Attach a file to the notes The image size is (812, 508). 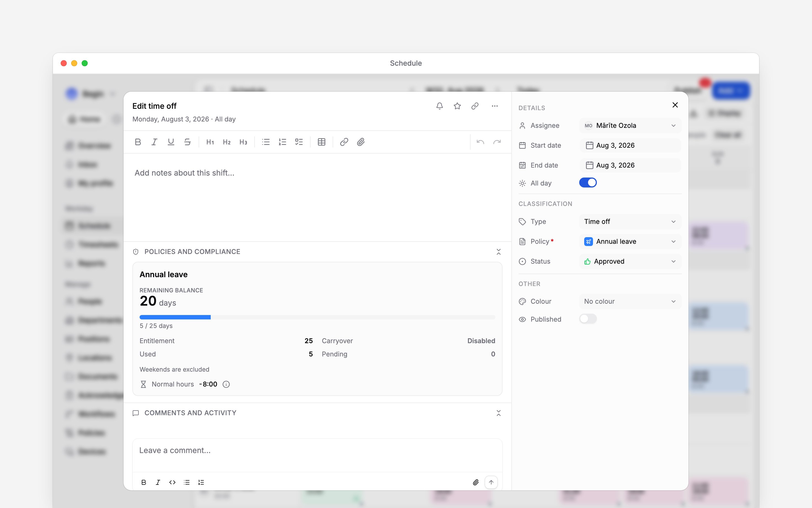pos(361,142)
